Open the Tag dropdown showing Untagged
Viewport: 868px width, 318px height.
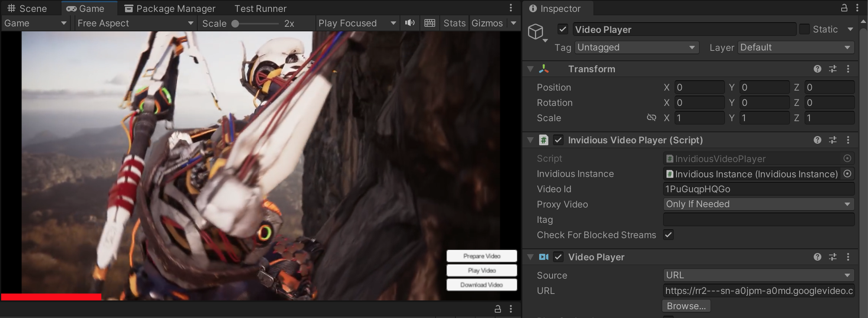[x=637, y=47]
